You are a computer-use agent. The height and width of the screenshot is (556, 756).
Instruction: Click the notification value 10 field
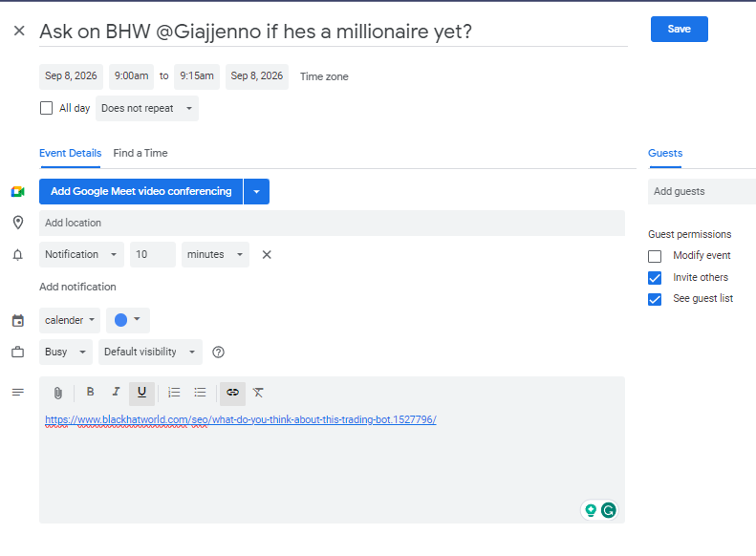coord(153,254)
